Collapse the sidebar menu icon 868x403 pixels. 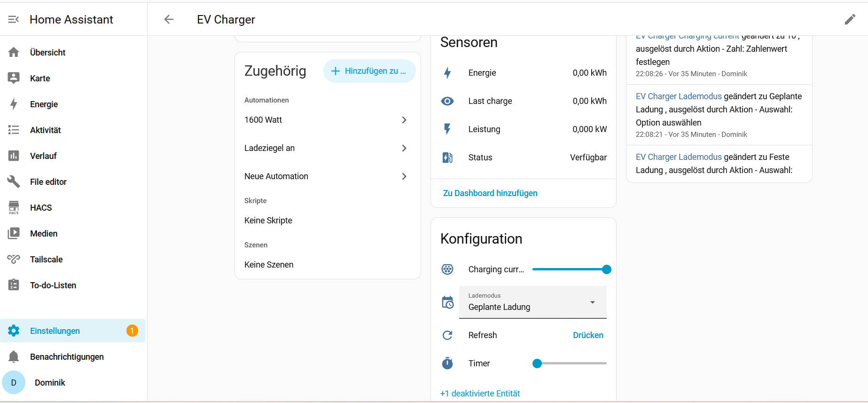click(x=14, y=19)
